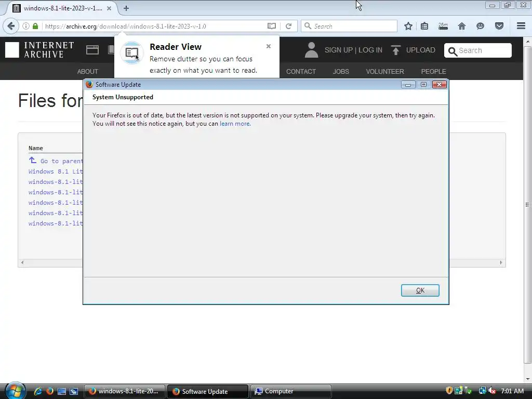Click the upload arrow icon
Viewport: 532px width, 399px height.
coord(395,50)
